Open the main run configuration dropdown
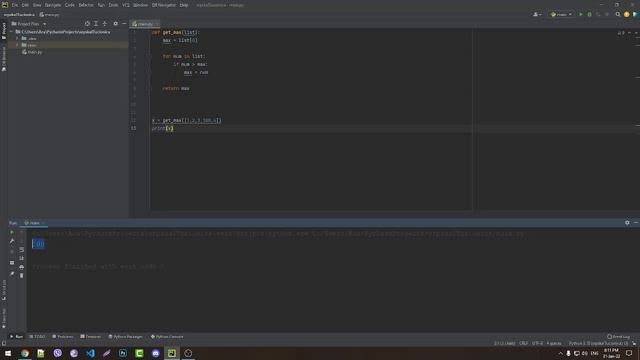 click(561, 14)
